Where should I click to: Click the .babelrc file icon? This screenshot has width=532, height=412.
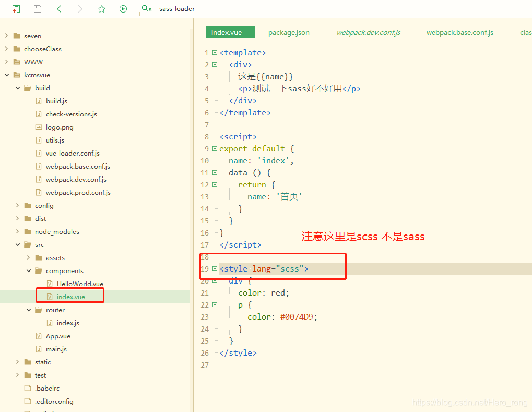pos(28,389)
